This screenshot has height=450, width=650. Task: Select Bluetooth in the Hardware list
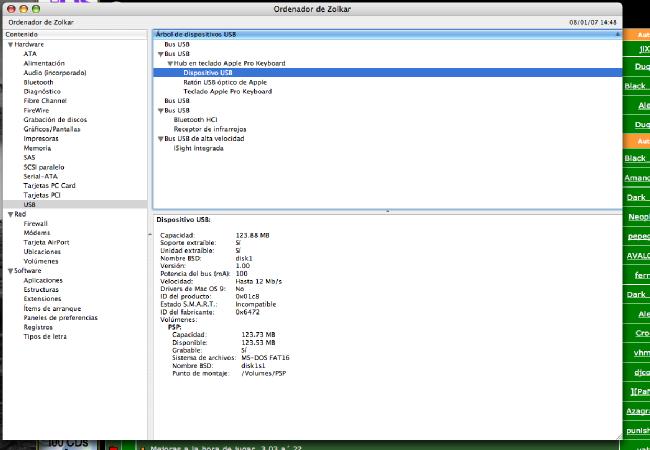coord(39,82)
